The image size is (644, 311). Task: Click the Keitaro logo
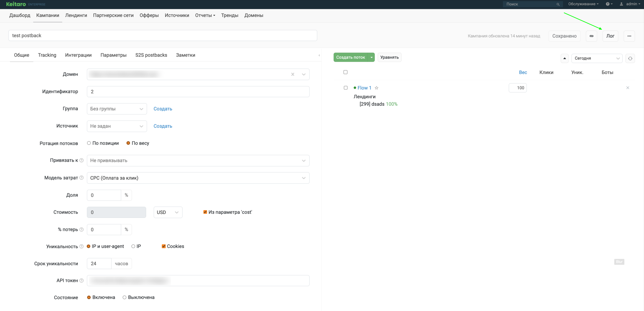coord(16,4)
